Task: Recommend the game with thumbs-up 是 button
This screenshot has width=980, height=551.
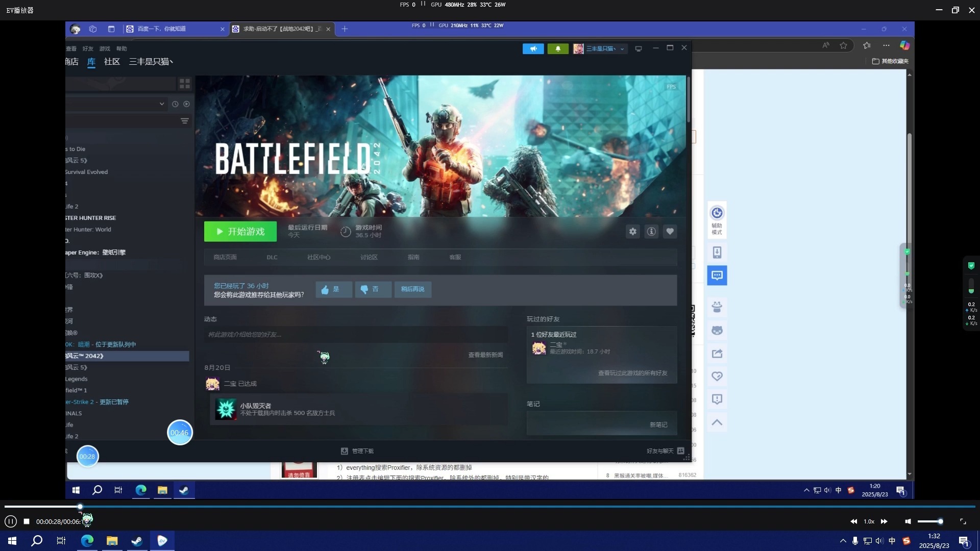Action: (x=333, y=289)
